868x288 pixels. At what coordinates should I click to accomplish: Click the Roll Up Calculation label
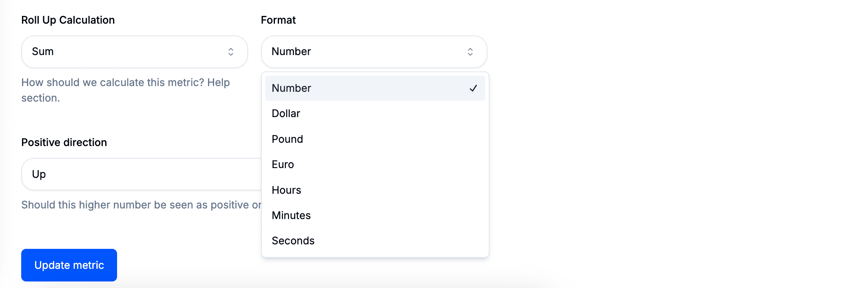[68, 20]
